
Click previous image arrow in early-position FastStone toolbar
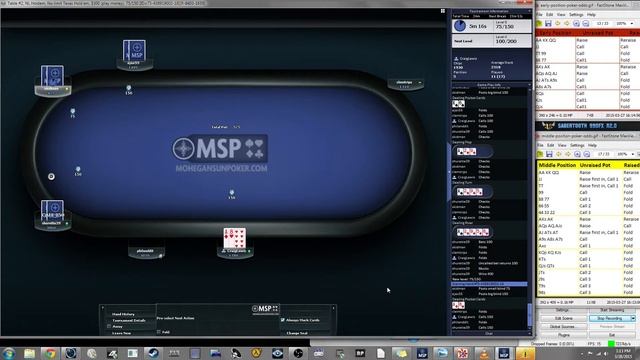(x=558, y=24)
